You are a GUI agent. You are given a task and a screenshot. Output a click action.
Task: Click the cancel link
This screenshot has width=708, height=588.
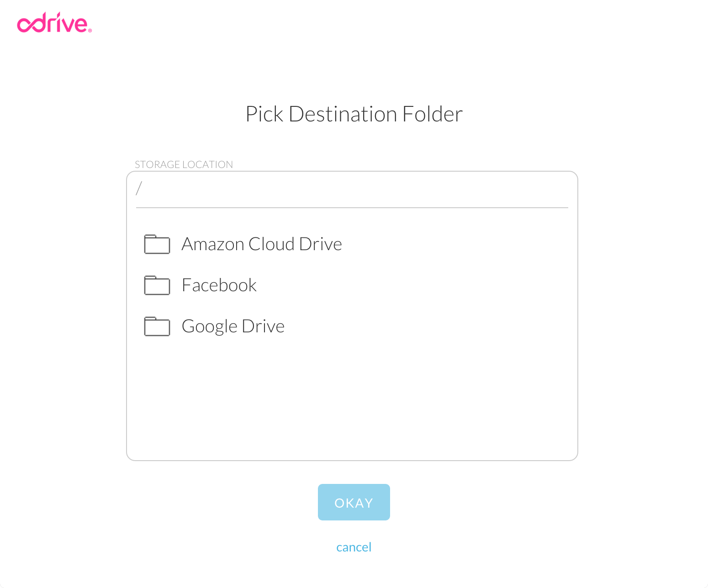coord(354,547)
